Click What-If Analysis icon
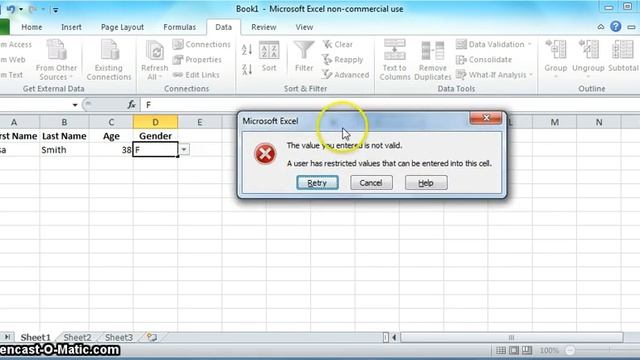 [461, 75]
